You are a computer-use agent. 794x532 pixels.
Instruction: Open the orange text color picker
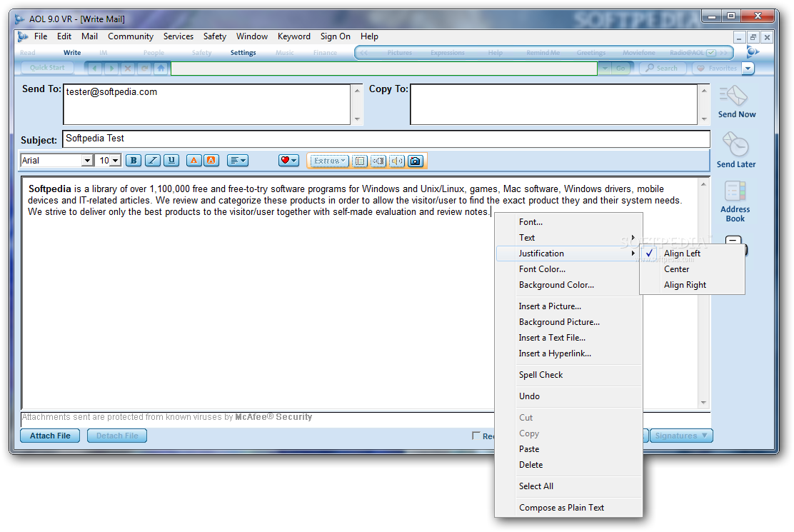click(x=194, y=161)
